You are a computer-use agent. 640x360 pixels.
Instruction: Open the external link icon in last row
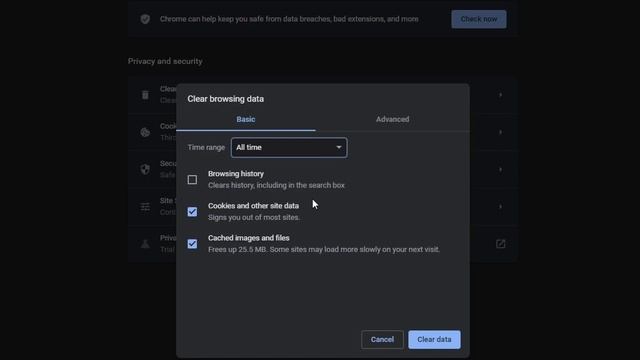(500, 244)
